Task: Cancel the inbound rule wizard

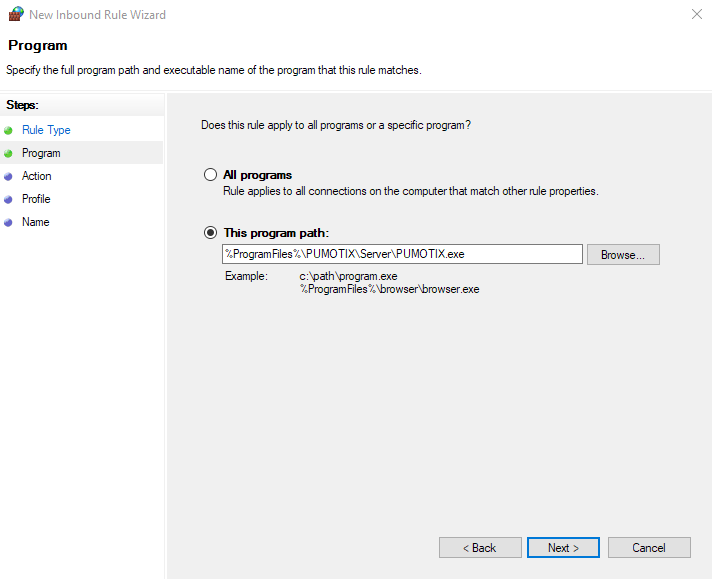Action: 649,548
